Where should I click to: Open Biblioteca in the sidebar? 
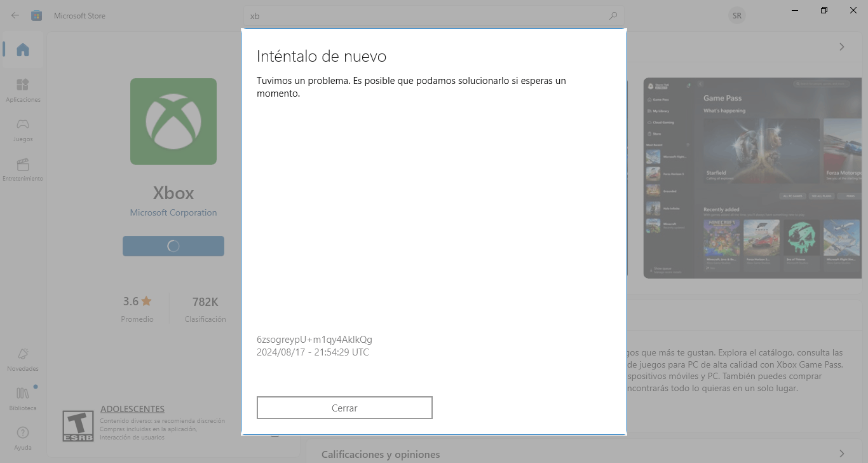[x=23, y=399]
